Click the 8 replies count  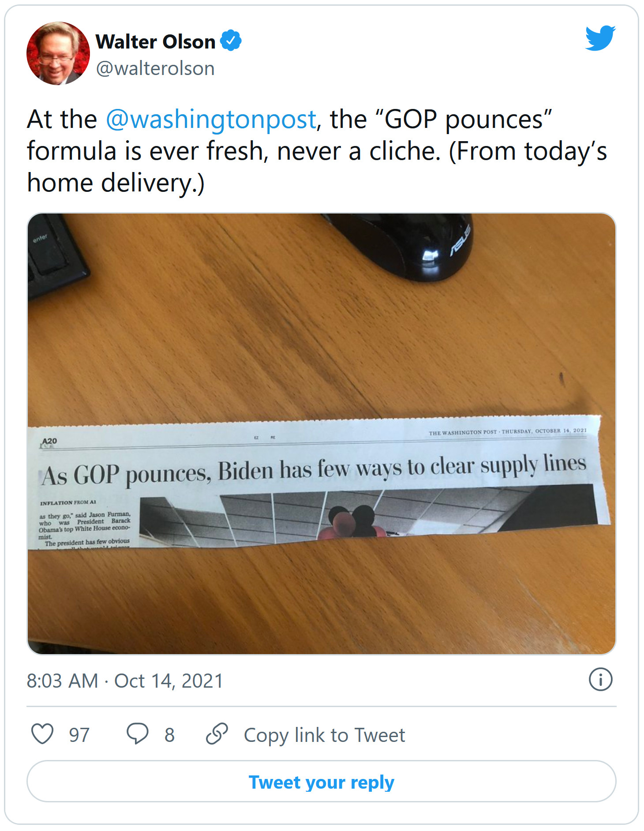point(169,735)
